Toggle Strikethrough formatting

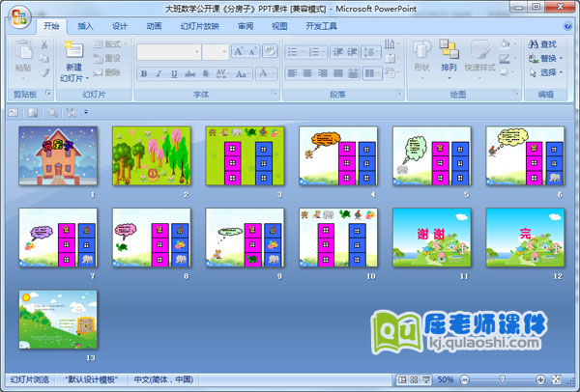click(189, 74)
